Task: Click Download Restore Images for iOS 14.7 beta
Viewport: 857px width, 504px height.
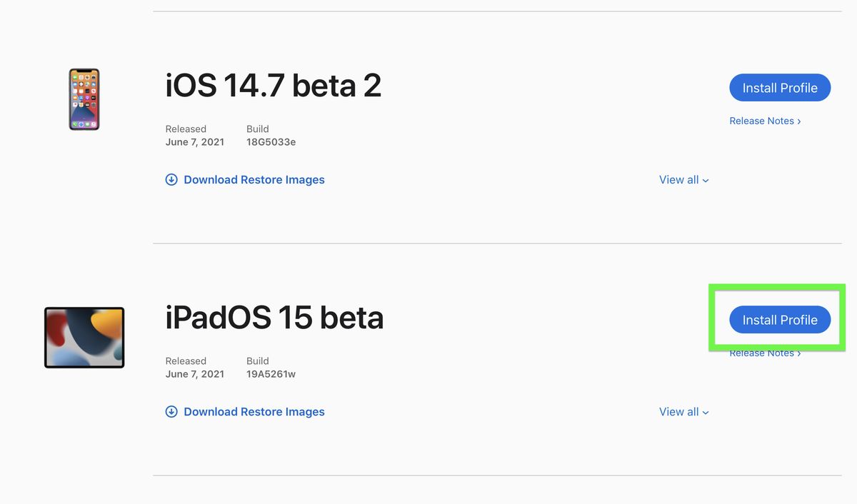Action: click(254, 179)
